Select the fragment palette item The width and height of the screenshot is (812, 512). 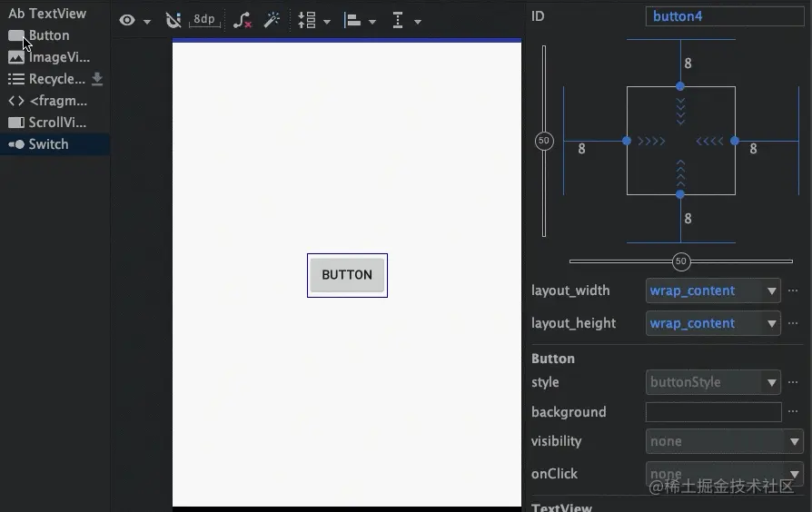click(x=47, y=101)
